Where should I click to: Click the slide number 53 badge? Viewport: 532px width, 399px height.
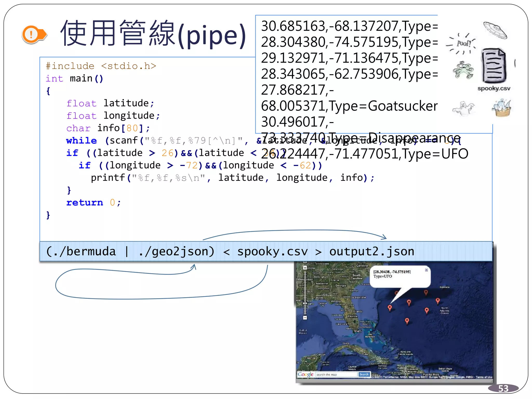(503, 388)
